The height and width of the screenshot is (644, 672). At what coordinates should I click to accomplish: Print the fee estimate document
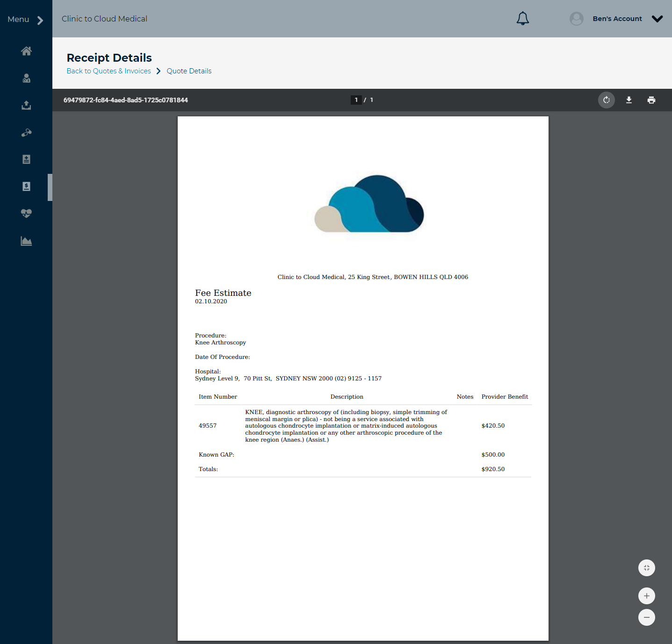click(x=651, y=100)
